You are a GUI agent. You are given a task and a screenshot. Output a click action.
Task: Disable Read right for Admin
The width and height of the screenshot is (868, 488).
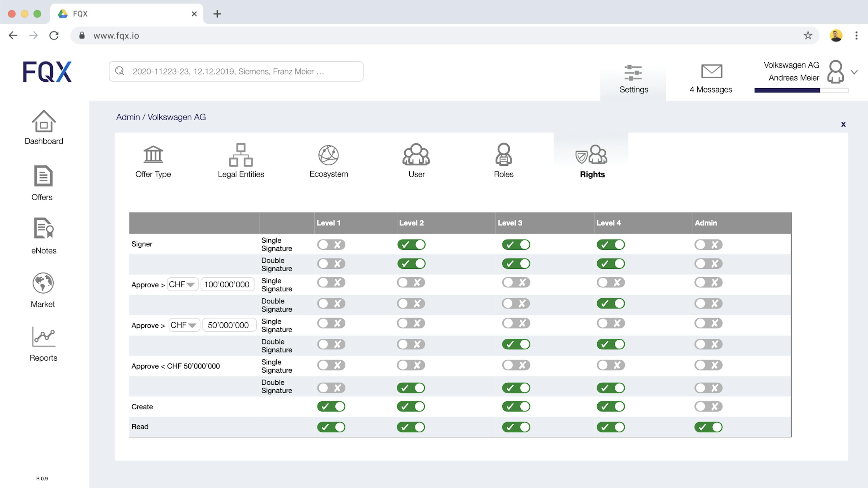[708, 427]
